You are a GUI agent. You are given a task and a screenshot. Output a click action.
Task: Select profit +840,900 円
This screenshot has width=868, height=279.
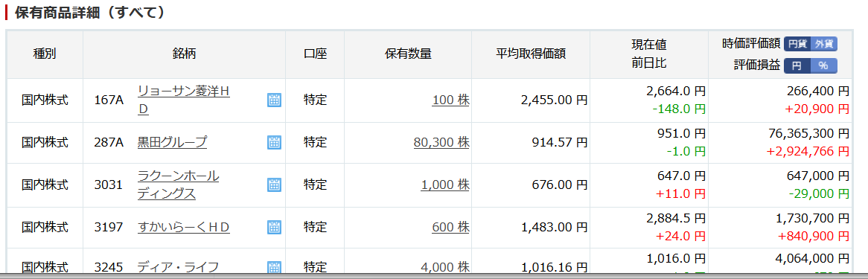coord(814,237)
